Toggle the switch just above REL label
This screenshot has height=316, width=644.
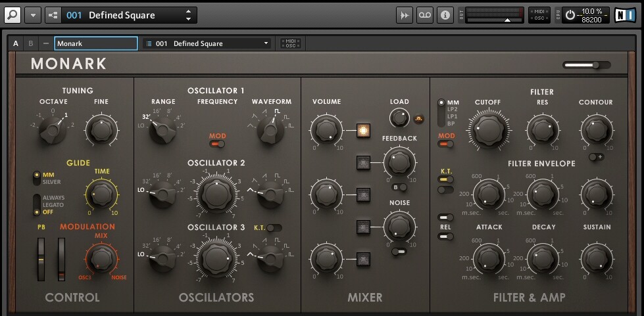[445, 217]
